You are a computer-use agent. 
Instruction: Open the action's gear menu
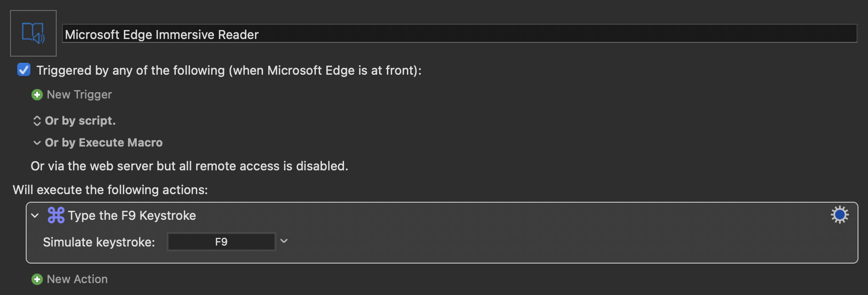pos(839,215)
